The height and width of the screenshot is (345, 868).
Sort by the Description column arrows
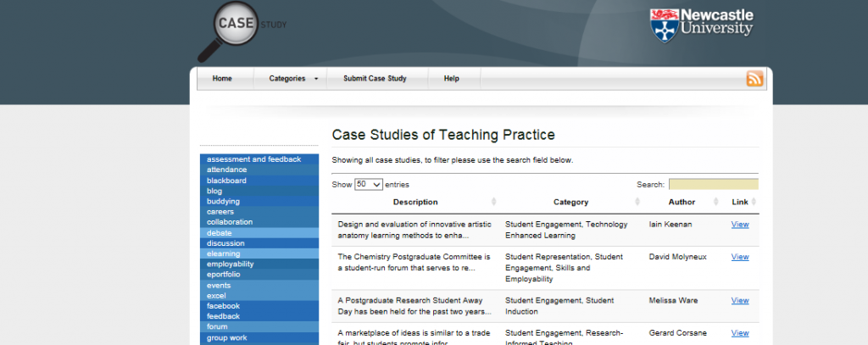coord(494,202)
